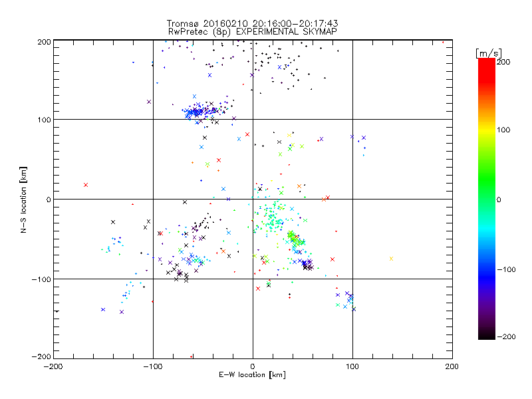Screen dimensions: 532x399
Task: Click the x-axis tick label 200
Action: point(452,366)
